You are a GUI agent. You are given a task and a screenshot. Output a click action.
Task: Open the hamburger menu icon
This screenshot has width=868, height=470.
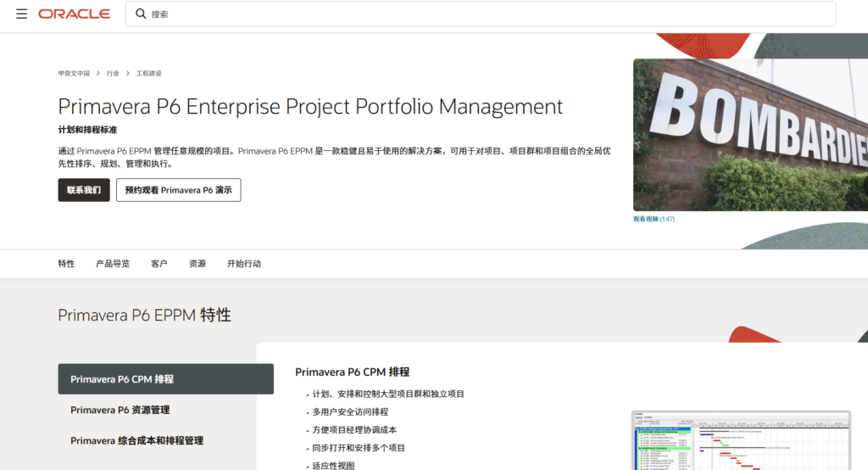pos(21,14)
